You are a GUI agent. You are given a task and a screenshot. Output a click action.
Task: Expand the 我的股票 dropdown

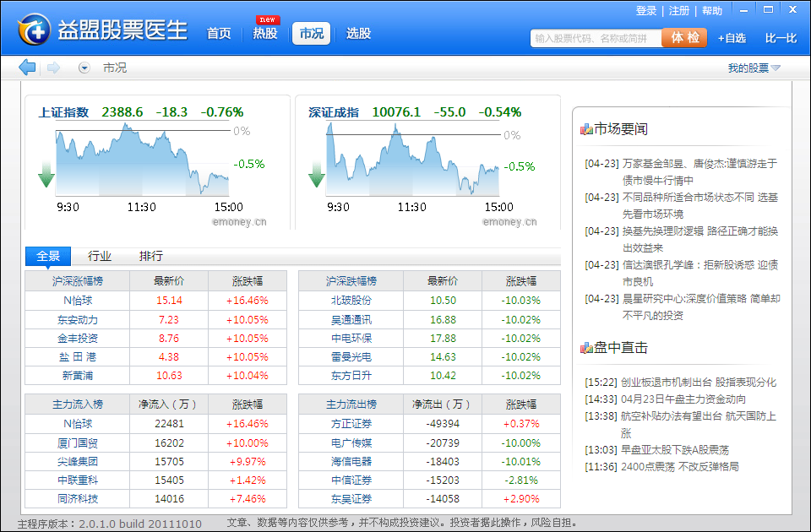pyautogui.click(x=754, y=68)
